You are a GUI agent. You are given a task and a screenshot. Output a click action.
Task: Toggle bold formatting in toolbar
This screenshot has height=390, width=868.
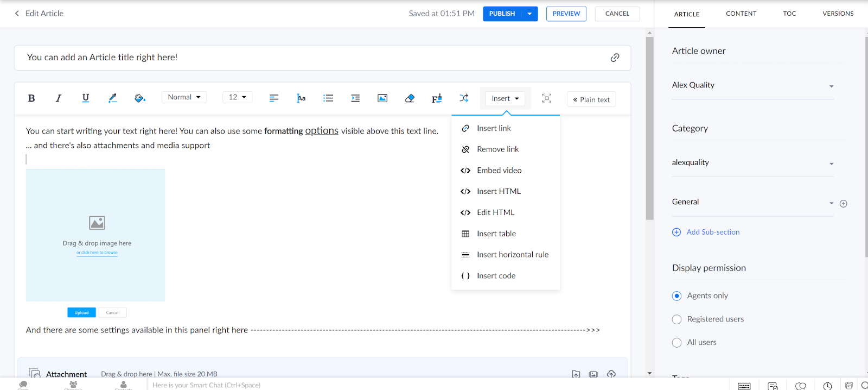(31, 98)
